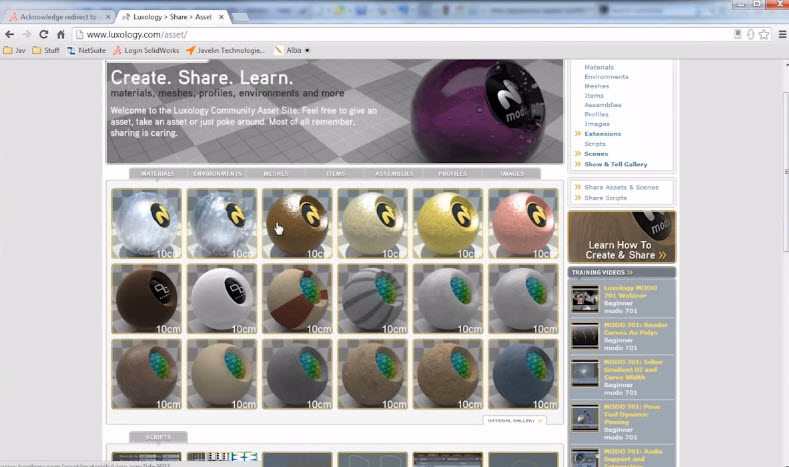Open the Materials sidebar link
The image size is (789, 467).
click(599, 67)
